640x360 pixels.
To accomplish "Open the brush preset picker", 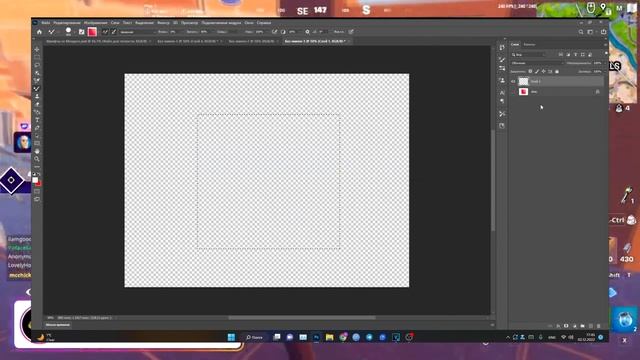I will tap(69, 31).
